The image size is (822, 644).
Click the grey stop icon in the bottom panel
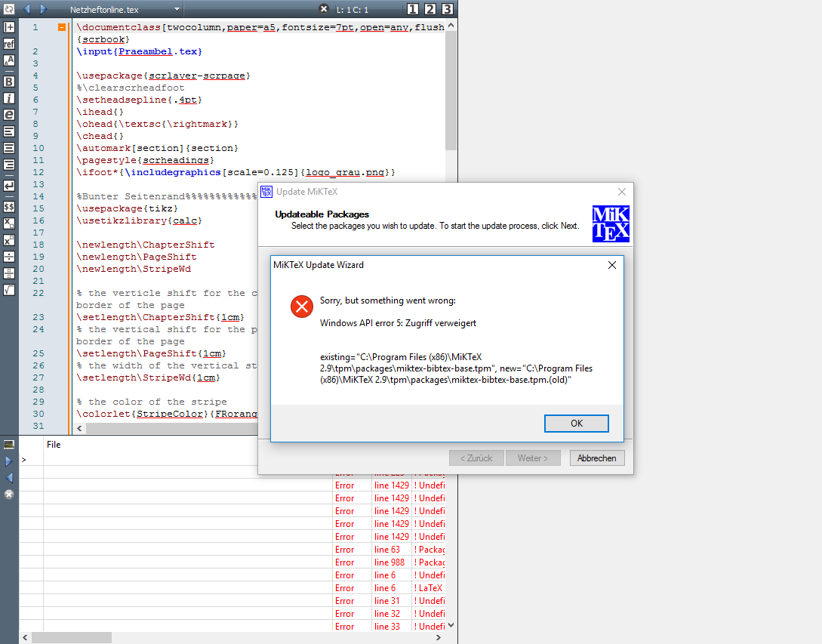(9, 494)
